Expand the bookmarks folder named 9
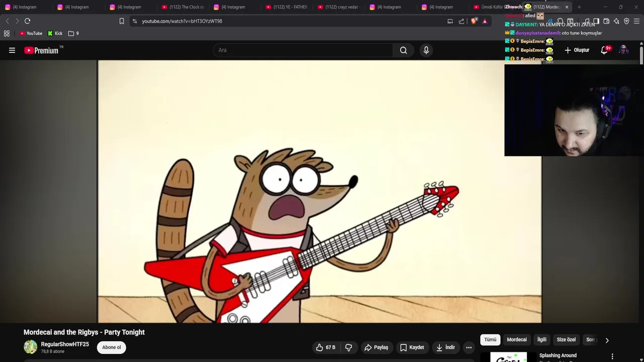Screen dimensions: 644x362 tap(73, 33)
